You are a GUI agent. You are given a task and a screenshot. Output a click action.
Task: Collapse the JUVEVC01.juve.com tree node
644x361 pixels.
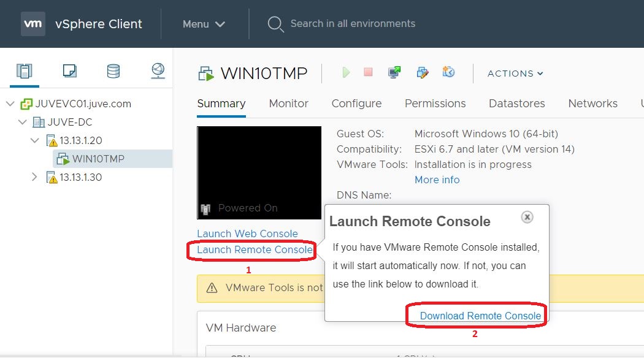coord(10,104)
